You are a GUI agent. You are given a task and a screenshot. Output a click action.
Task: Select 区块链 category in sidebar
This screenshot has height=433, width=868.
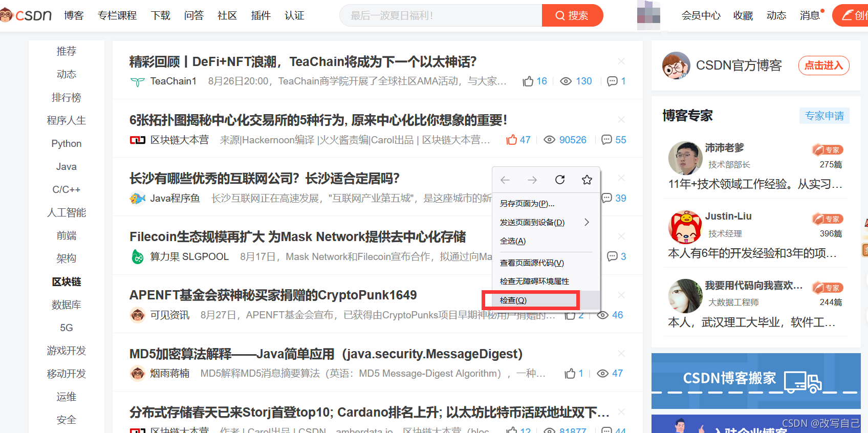coord(67,282)
